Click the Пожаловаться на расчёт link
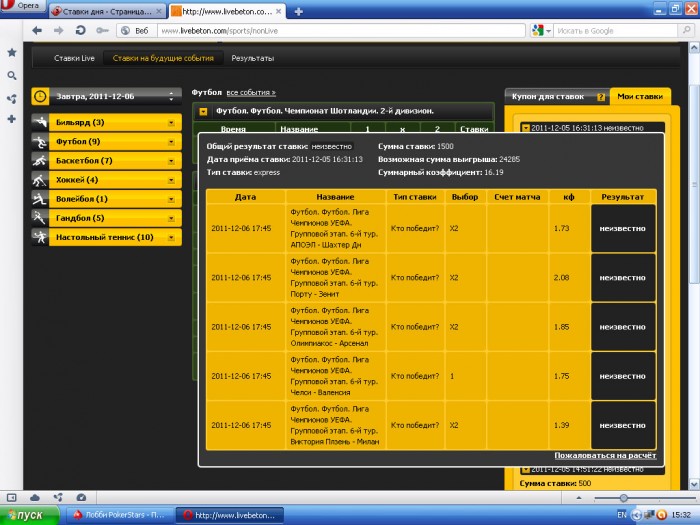Viewport: 700px width, 525px height. coord(605,455)
